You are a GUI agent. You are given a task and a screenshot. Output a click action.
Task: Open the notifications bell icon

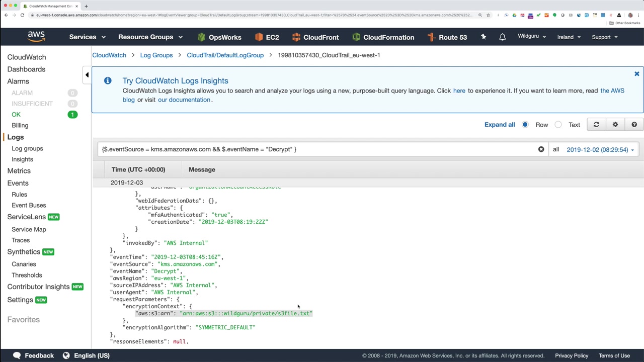tap(502, 37)
